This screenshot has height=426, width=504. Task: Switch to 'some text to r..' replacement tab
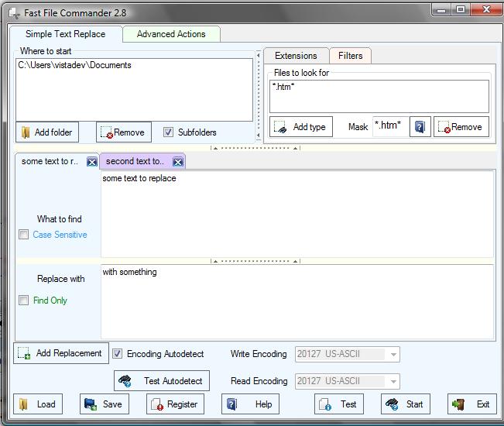[50, 161]
